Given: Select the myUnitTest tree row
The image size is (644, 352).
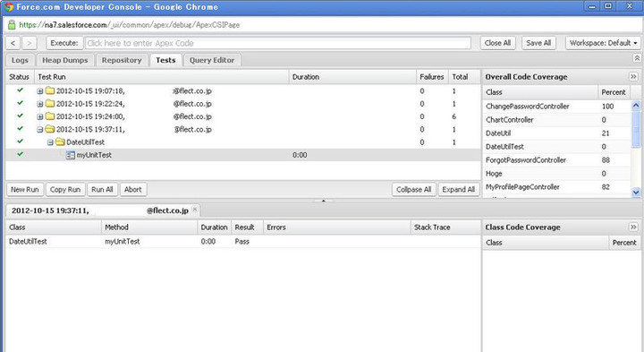Looking at the screenshot, I should click(x=242, y=155).
